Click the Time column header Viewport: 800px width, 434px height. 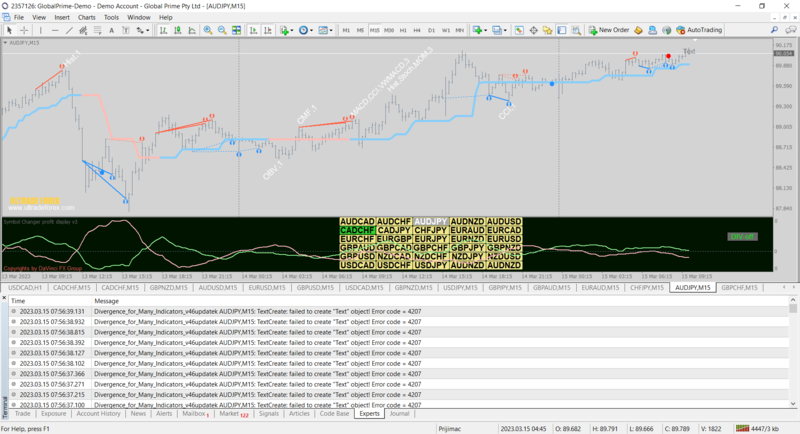[x=50, y=301]
